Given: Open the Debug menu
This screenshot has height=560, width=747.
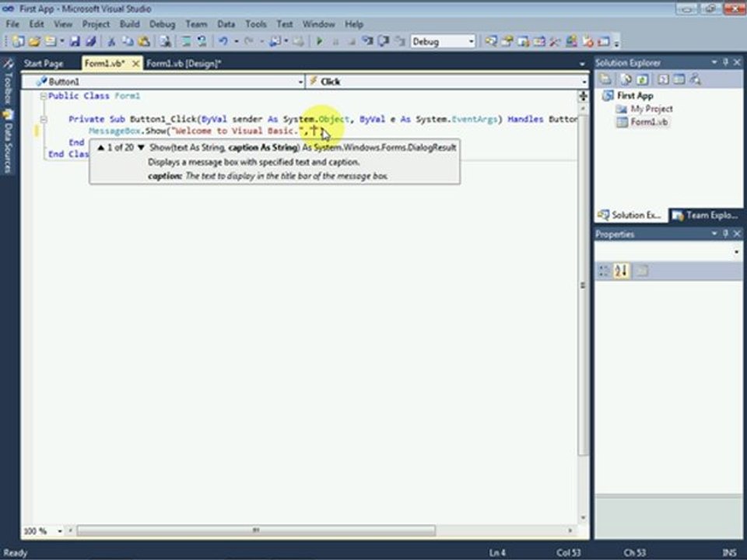Looking at the screenshot, I should pos(162,24).
